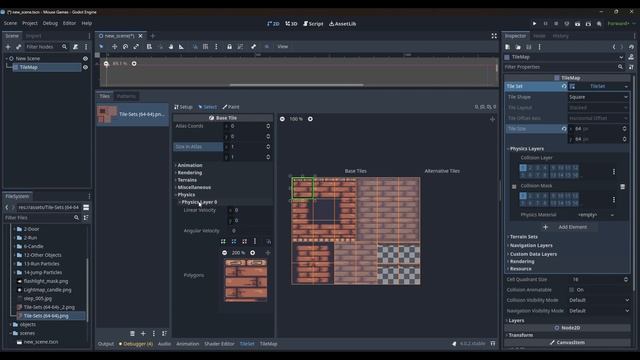Toggle Collision Layer bit 1
Screen dimensions: 640x360
[x=523, y=168]
